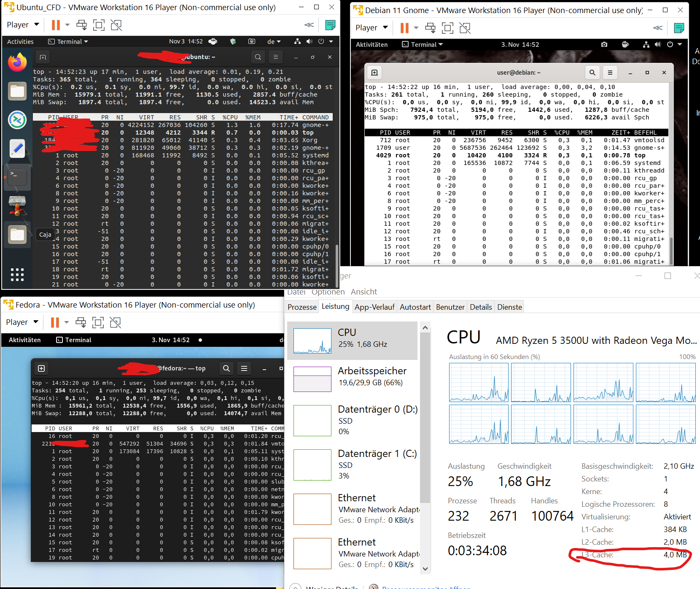The image size is (700, 589).
Task: Open the Player dropdown in the Debian window
Action: [x=372, y=28]
